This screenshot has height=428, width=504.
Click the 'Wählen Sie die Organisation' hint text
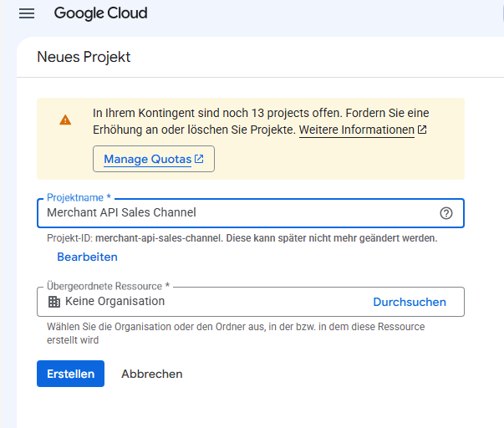point(236,334)
